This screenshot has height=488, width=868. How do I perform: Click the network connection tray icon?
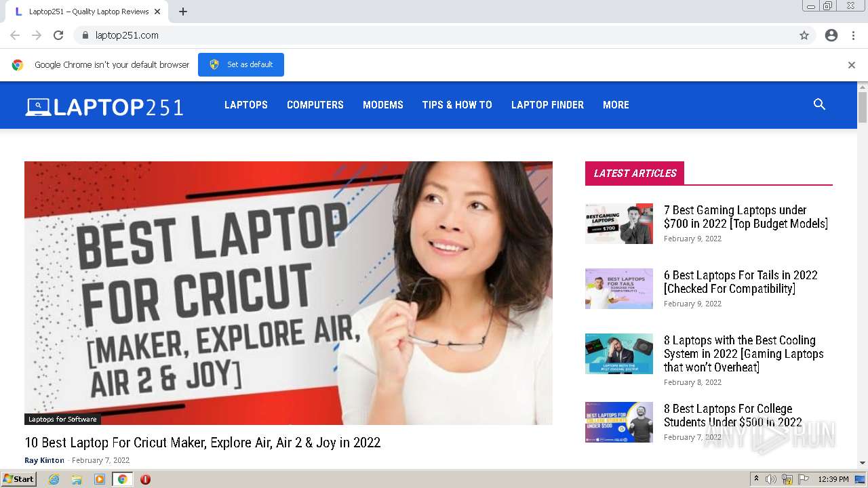[x=787, y=479]
